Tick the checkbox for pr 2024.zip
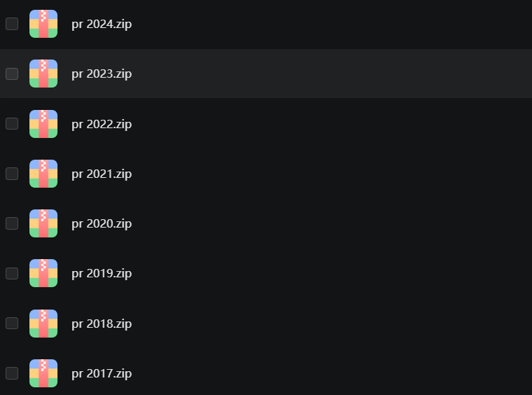This screenshot has height=395, width=532. coord(12,24)
